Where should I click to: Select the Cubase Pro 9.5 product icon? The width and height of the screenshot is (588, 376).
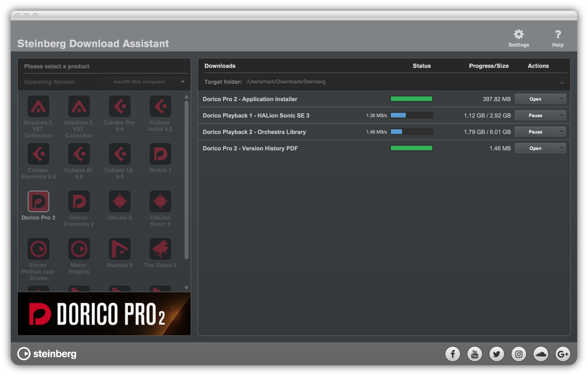tap(119, 106)
